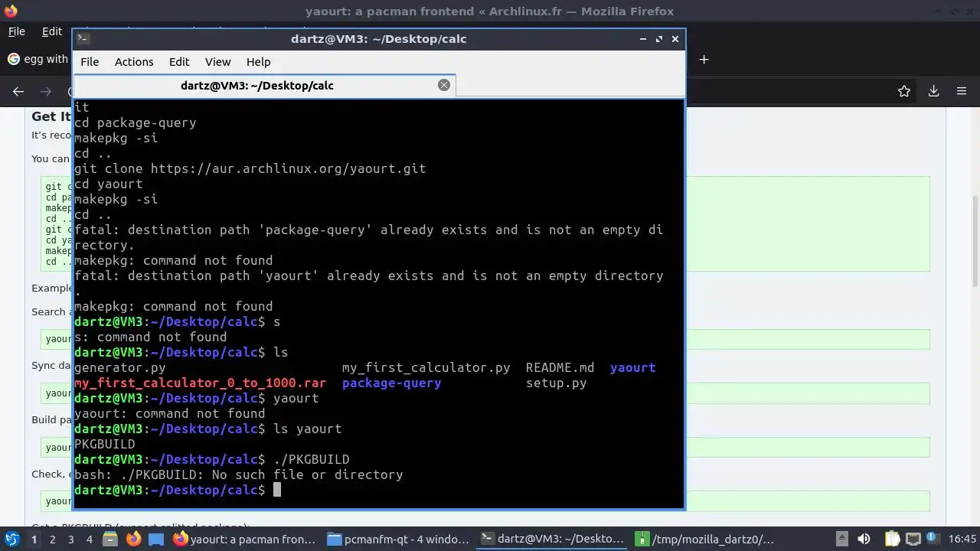Launch the file manager from the quick launch panel

click(x=110, y=540)
